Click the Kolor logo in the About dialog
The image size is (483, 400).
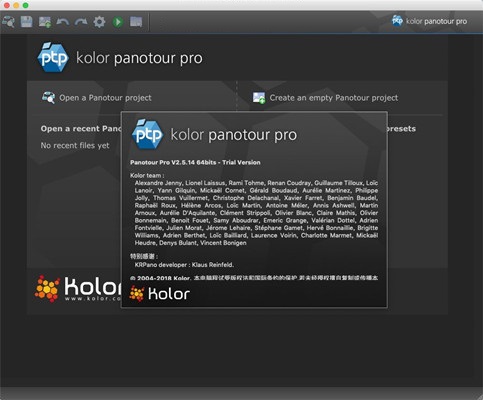pyautogui.click(x=160, y=294)
